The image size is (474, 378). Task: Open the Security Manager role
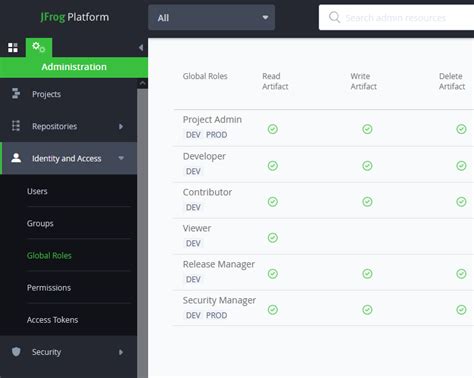click(219, 300)
